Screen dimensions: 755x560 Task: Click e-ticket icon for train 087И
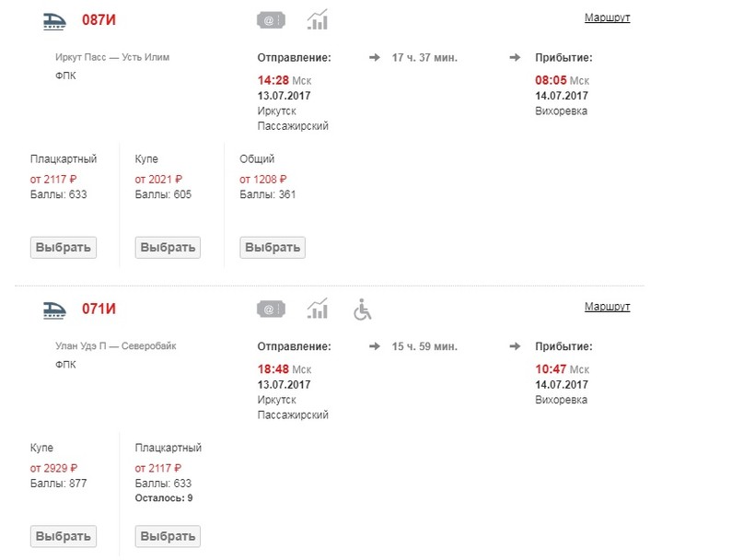(270, 19)
